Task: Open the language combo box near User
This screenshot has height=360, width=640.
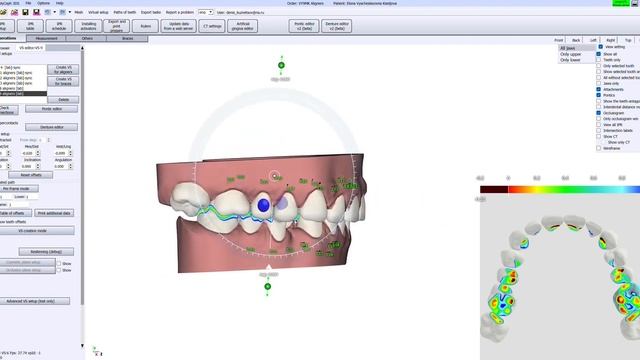Action: [x=205, y=12]
